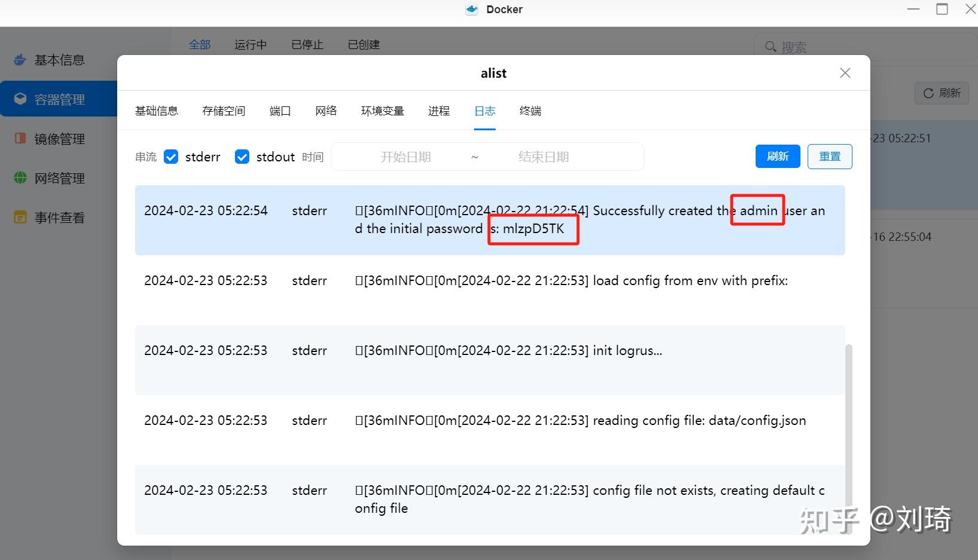Select the 容器管理 container icon in sidebar
978x560 pixels.
point(20,99)
